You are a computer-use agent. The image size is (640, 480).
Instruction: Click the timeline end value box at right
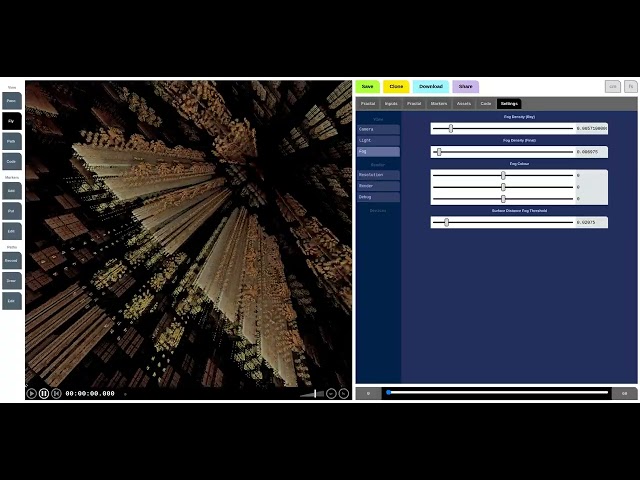coord(624,393)
